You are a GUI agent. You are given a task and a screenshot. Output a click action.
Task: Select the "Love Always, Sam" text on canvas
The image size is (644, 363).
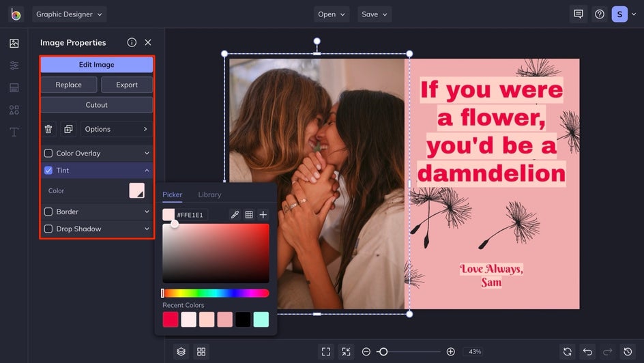point(491,276)
